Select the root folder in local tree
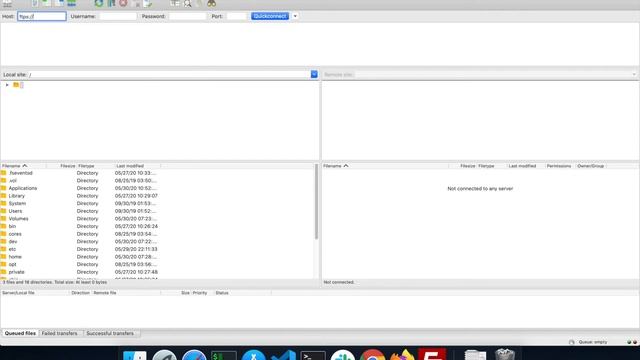The height and width of the screenshot is (360, 640). [x=18, y=85]
